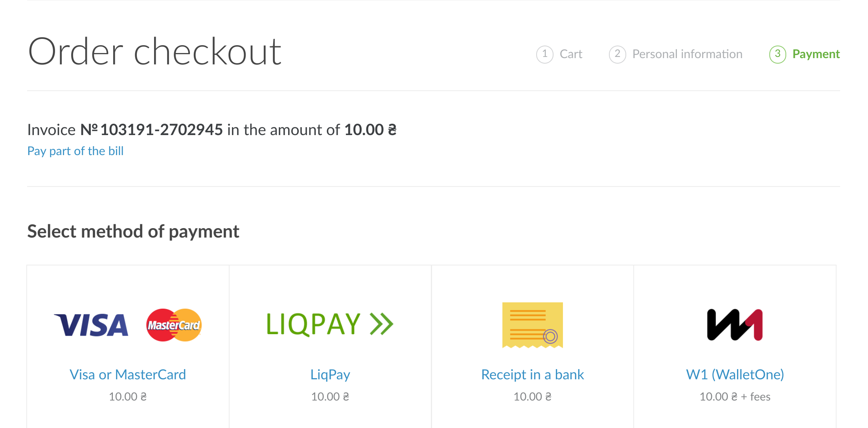Select the Payment step label
Viewport: 868px width, 428px height.
816,54
